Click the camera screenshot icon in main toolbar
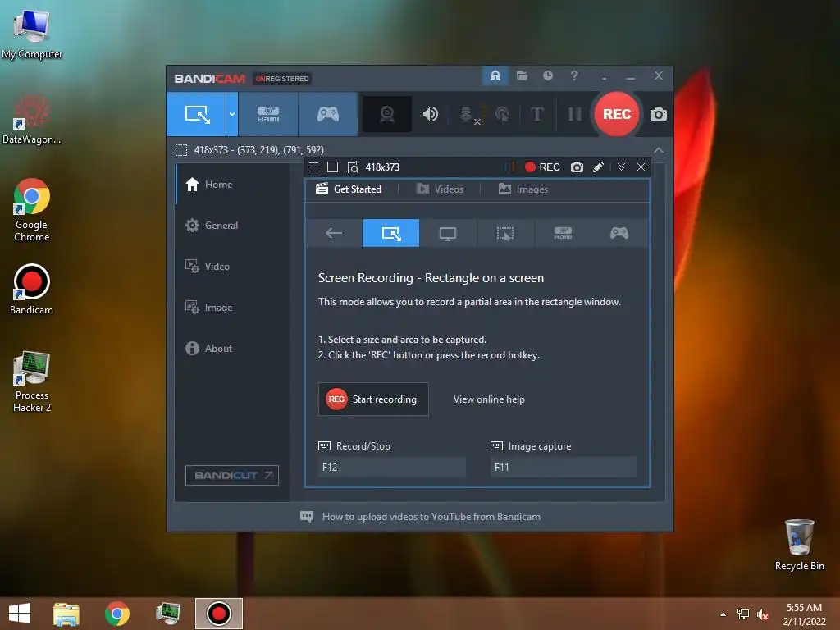The image size is (840, 630). pos(659,114)
